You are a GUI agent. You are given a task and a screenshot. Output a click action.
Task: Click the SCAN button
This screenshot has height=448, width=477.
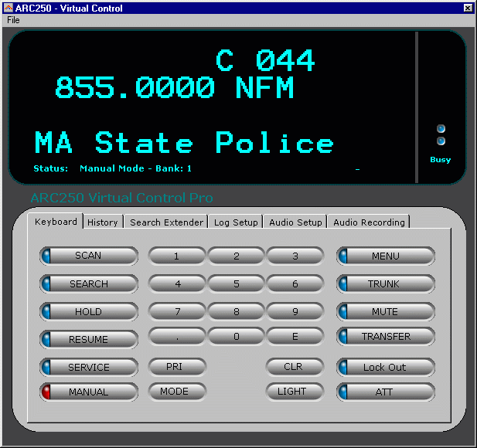point(89,256)
